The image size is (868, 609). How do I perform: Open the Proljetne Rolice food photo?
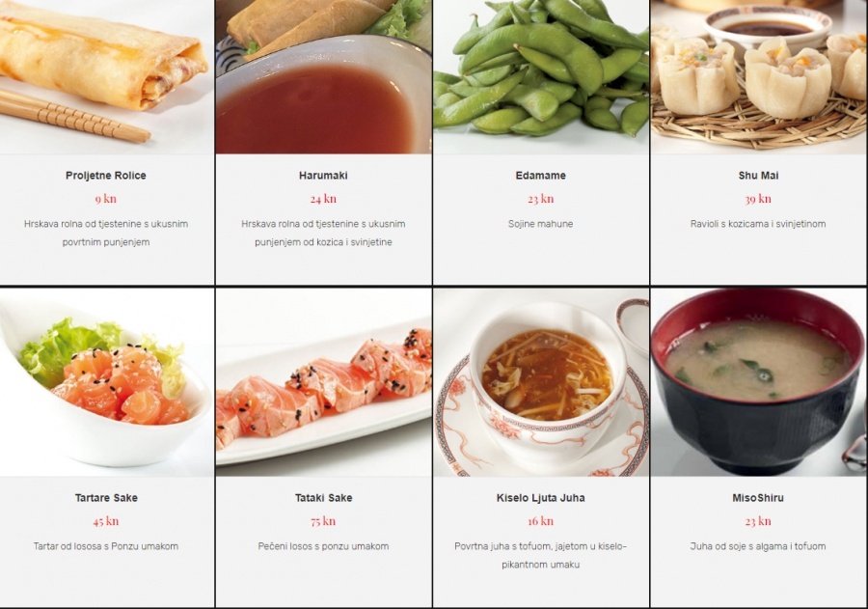pos(107,76)
